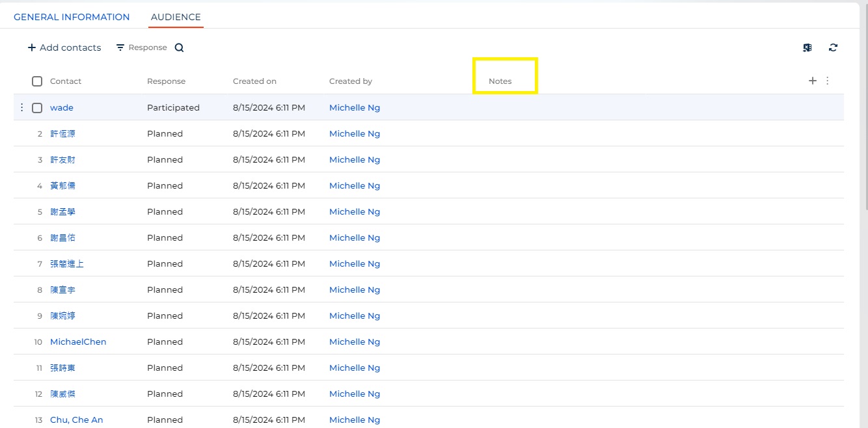Refresh the audience list

tap(833, 47)
